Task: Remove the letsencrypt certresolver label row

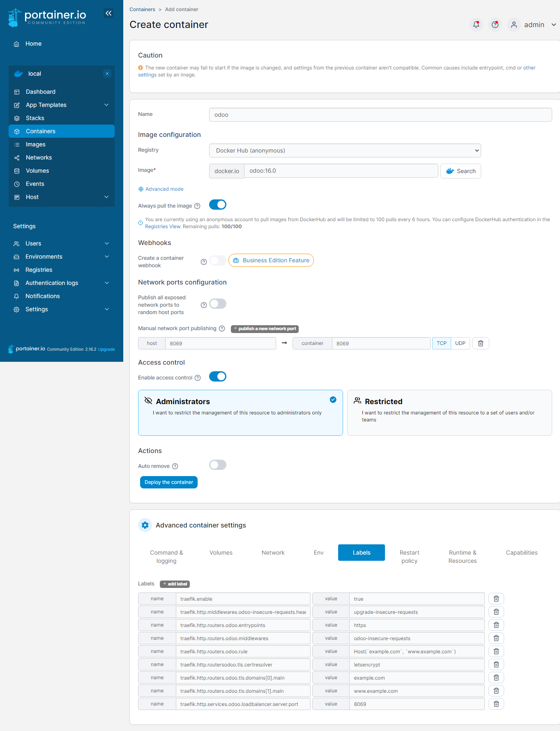Action: [x=496, y=664]
